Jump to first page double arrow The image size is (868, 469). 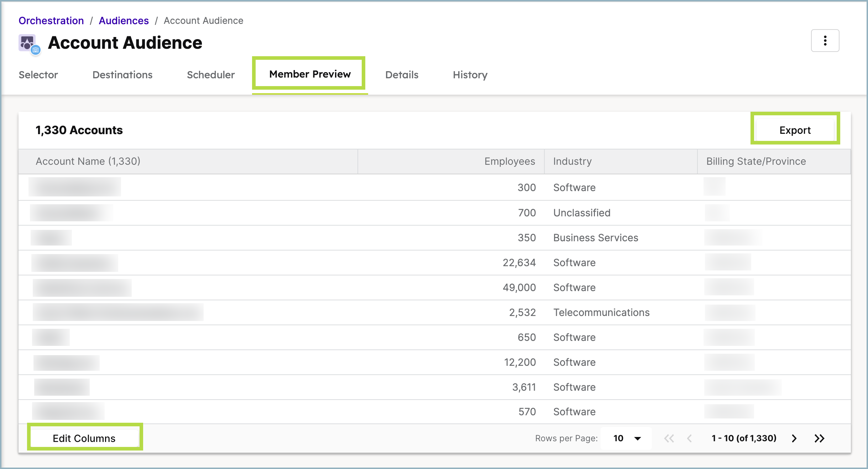coord(669,438)
